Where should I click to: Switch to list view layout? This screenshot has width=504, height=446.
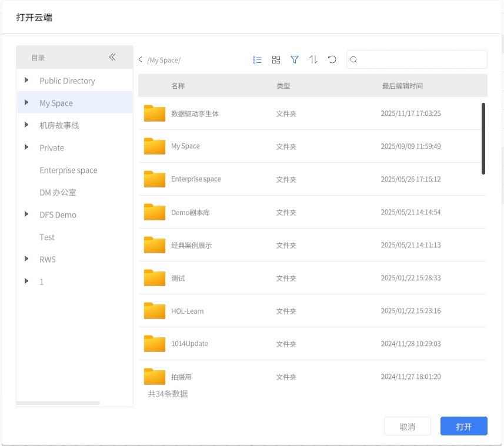click(x=257, y=59)
